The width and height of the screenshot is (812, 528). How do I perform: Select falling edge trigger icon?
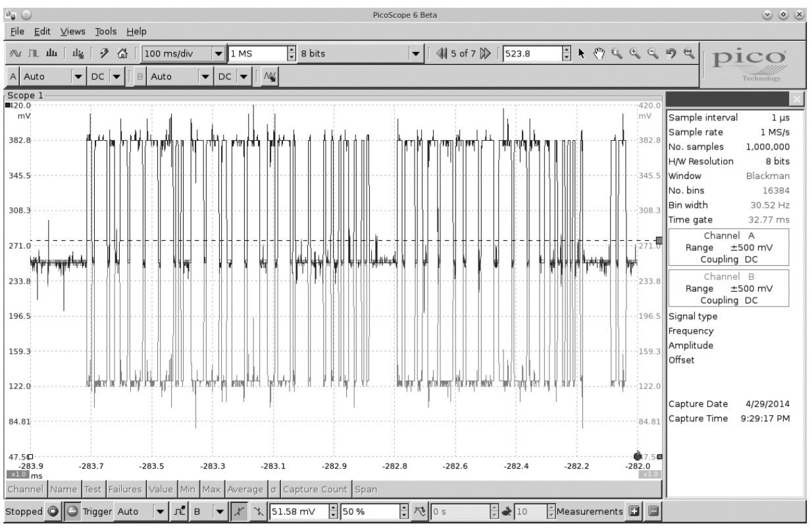click(259, 512)
